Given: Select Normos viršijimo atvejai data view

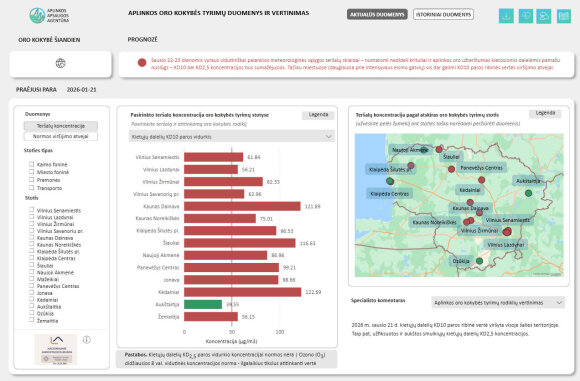Looking at the screenshot, I should (x=61, y=136).
